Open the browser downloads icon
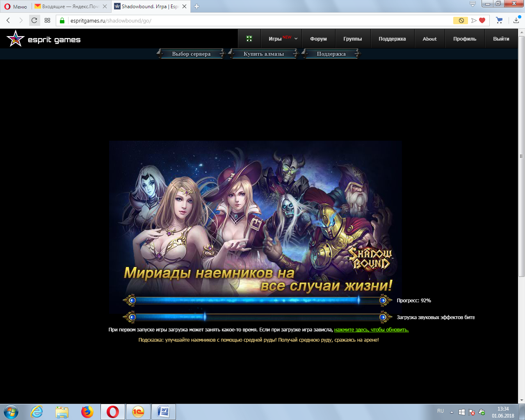 [516, 21]
